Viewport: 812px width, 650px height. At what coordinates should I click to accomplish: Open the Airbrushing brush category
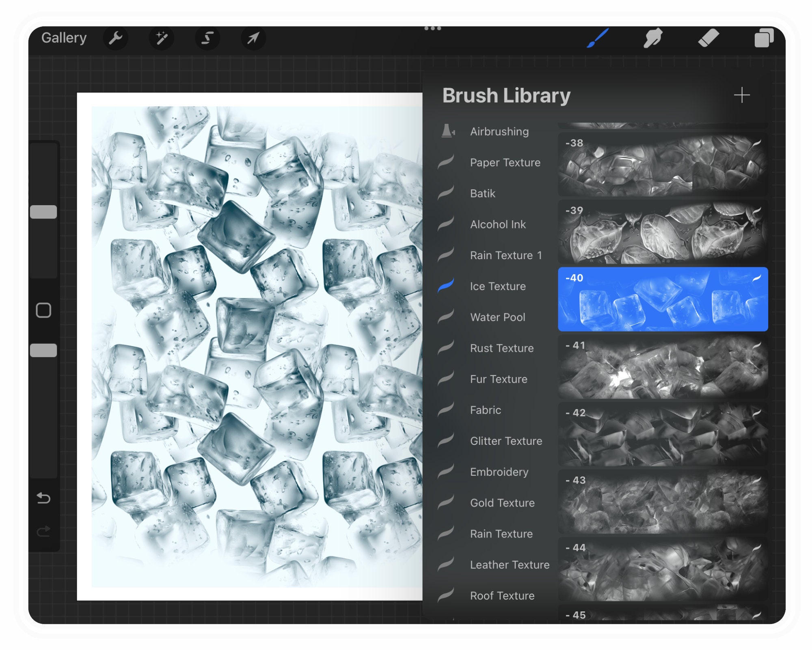pos(499,132)
